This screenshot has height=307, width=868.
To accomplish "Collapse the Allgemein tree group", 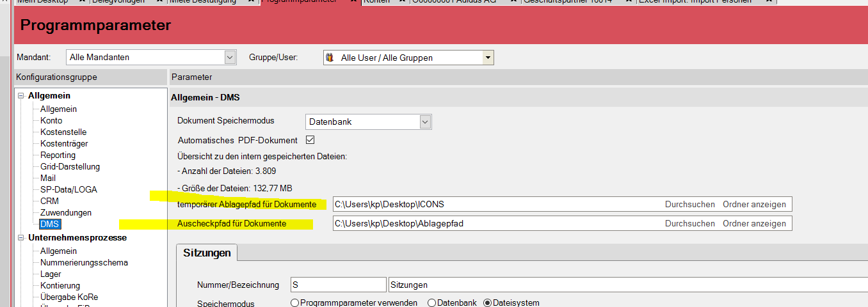I will (20, 96).
